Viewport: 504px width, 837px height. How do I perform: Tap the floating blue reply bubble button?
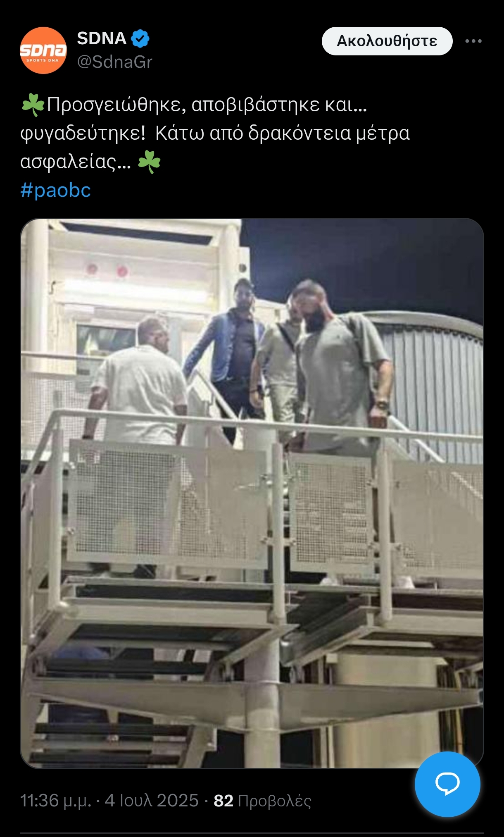pos(447,784)
